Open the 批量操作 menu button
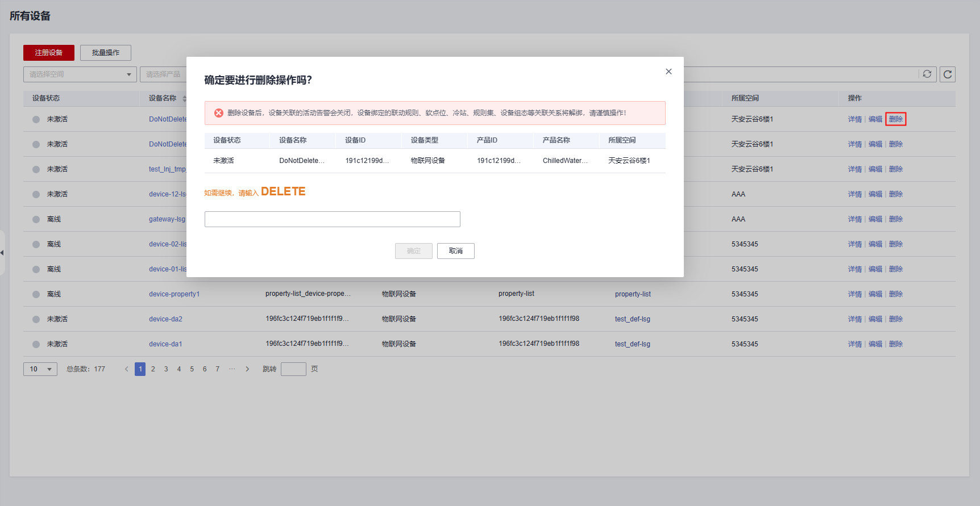This screenshot has width=980, height=506. coord(106,53)
